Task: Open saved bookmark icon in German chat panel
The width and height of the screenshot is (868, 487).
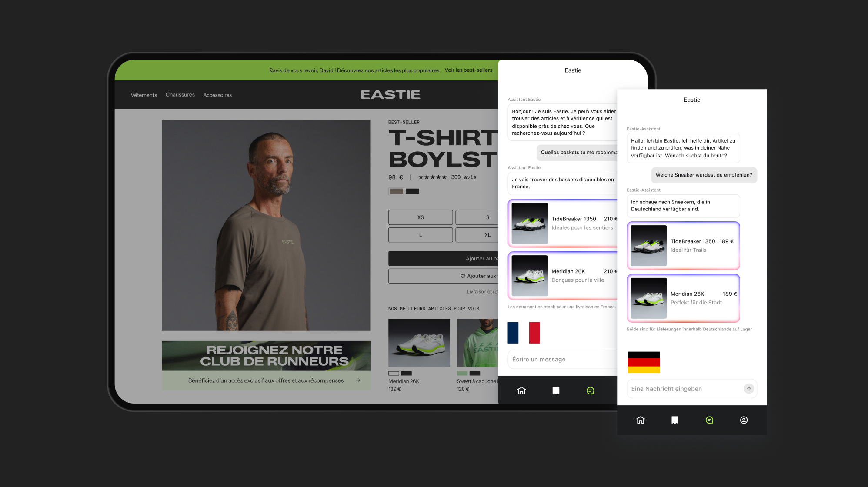Action: point(675,420)
